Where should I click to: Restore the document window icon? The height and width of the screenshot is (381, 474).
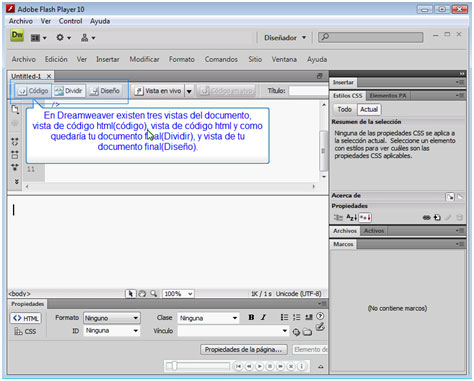coord(319,76)
